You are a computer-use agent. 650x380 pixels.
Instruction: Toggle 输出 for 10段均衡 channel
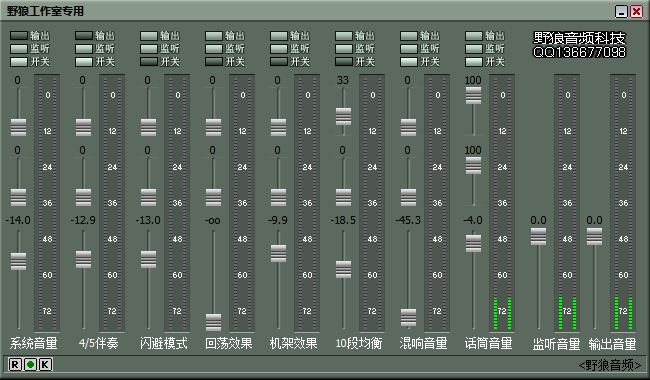[344, 36]
